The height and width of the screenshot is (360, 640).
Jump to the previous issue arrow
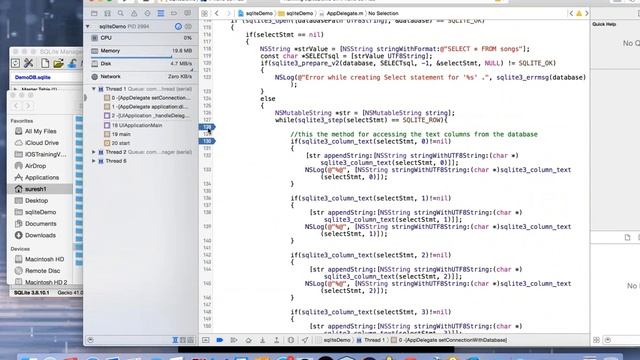coord(571,13)
